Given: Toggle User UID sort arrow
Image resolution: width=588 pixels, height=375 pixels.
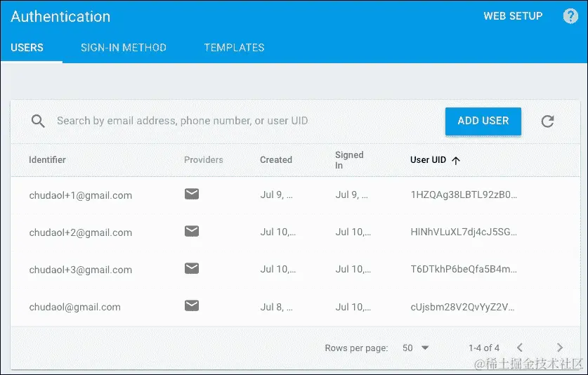Looking at the screenshot, I should 456,161.
